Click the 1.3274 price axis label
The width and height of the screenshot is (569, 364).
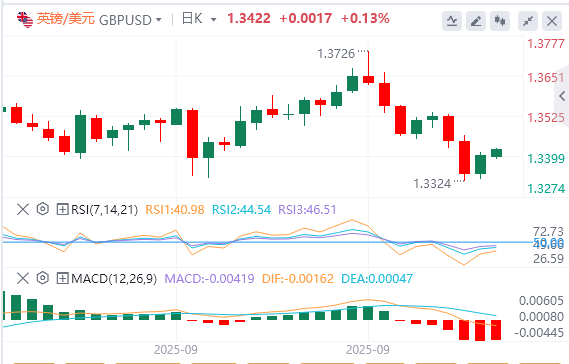pos(546,189)
